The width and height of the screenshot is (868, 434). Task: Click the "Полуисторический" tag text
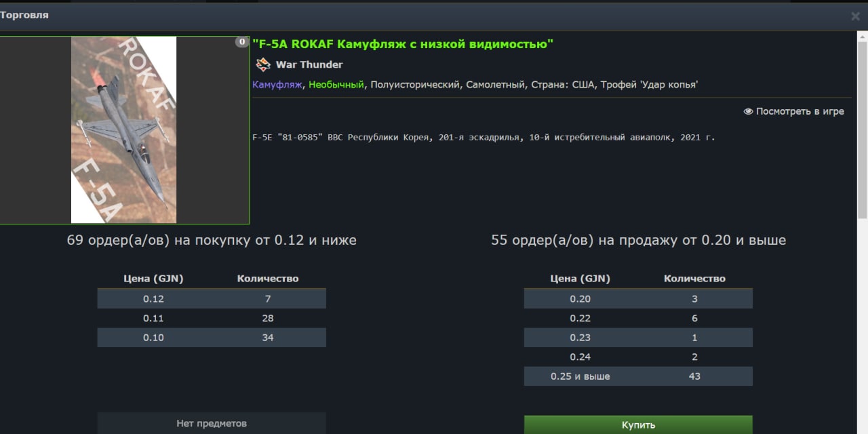click(414, 85)
